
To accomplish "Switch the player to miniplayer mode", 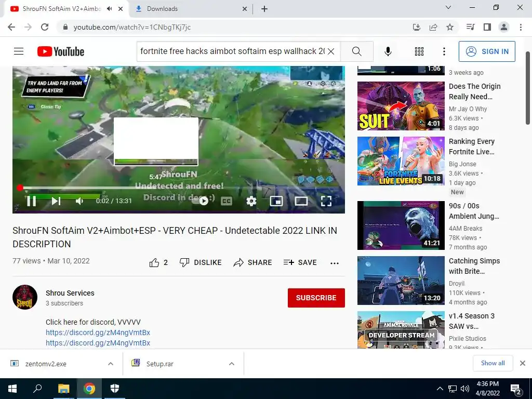I will [x=276, y=201].
